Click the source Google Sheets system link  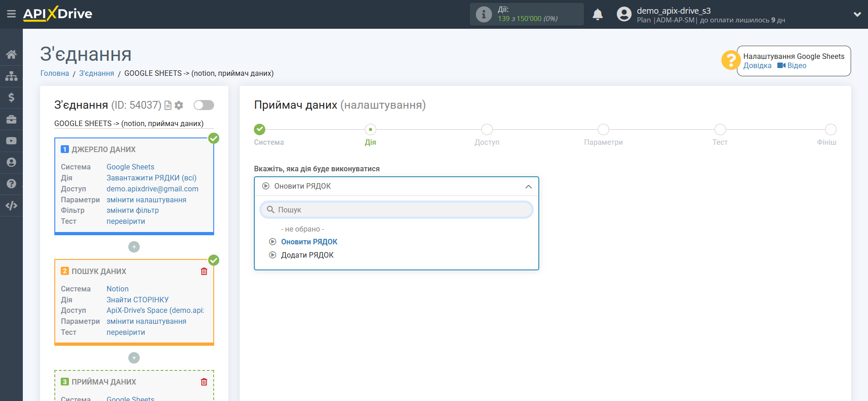click(131, 167)
